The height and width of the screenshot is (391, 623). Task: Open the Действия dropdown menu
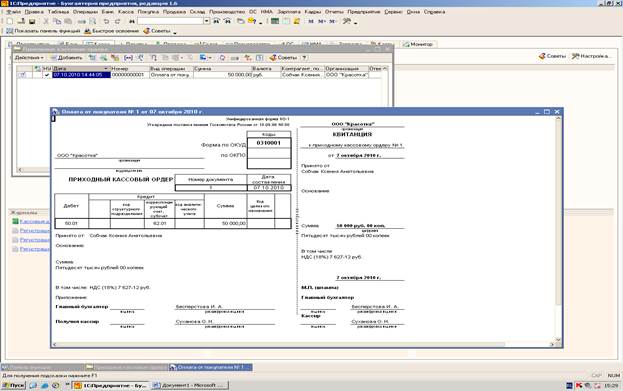pyautogui.click(x=29, y=58)
